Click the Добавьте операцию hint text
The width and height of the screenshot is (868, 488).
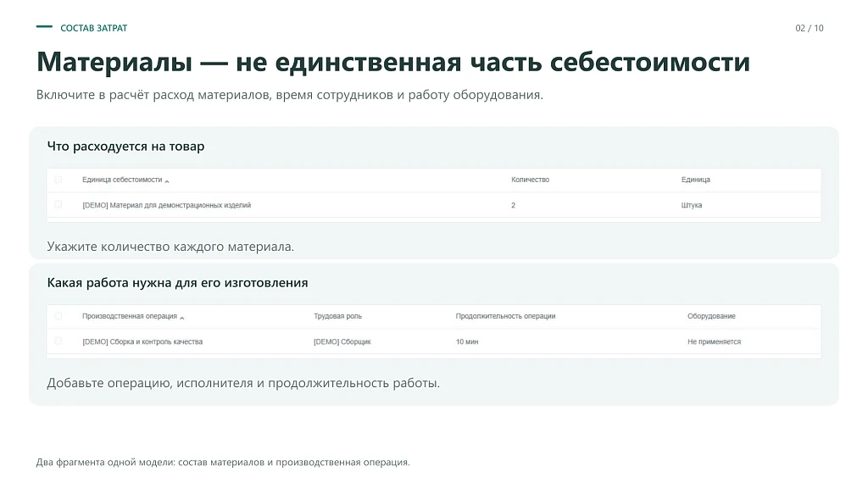point(243,383)
